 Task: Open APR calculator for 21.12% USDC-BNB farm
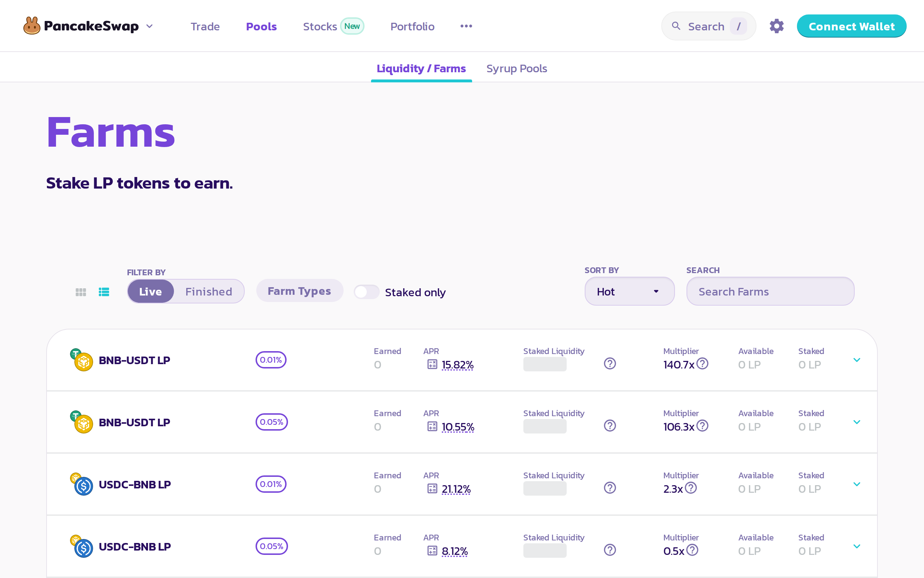point(432,488)
